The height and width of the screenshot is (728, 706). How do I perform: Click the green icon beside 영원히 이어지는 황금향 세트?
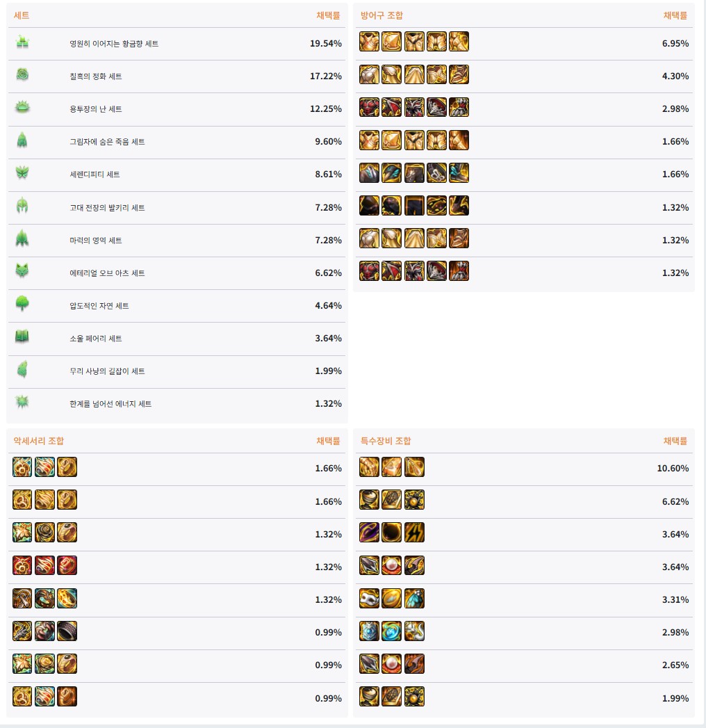pos(22,42)
